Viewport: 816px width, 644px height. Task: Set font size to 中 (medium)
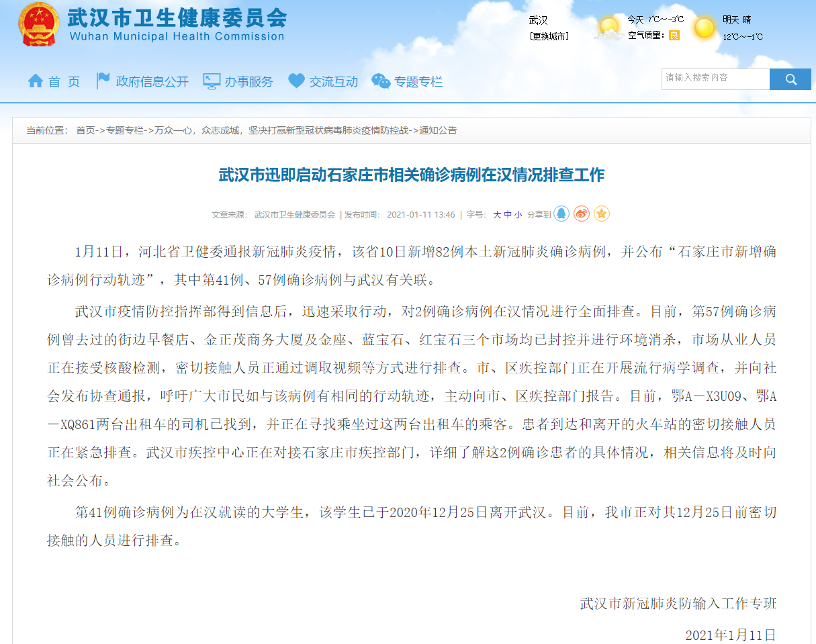click(508, 215)
